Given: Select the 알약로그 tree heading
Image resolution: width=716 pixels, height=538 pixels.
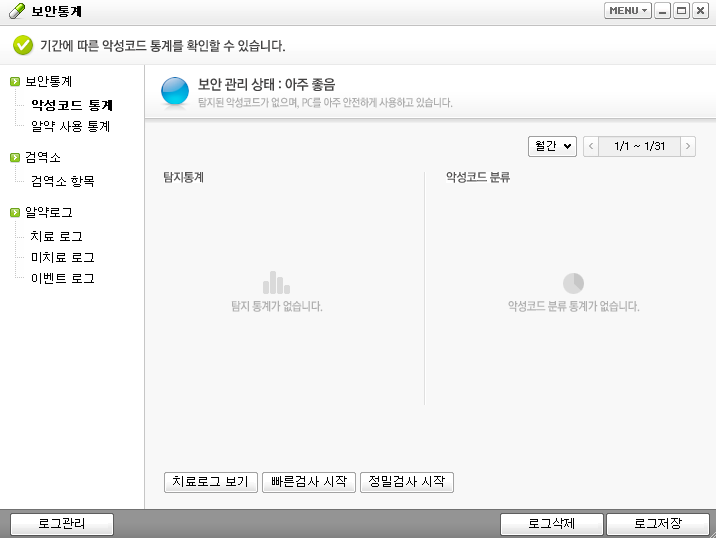Looking at the screenshot, I should pyautogui.click(x=48, y=212).
